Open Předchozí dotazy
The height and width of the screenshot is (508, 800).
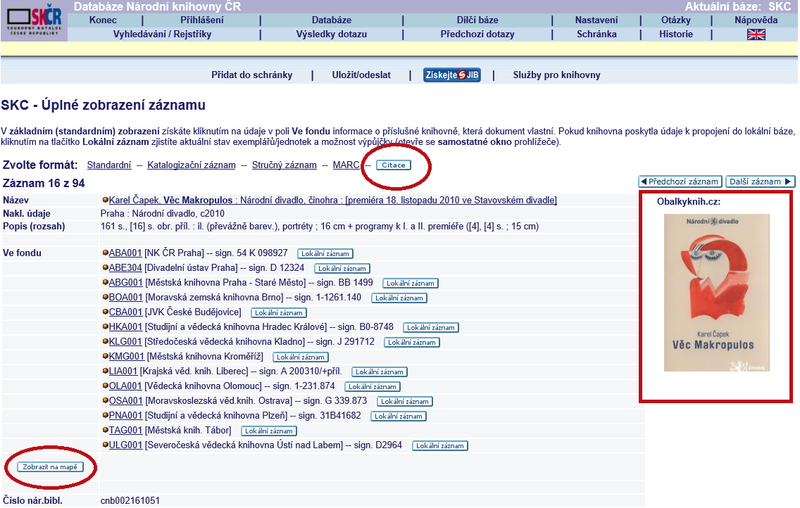point(477,34)
